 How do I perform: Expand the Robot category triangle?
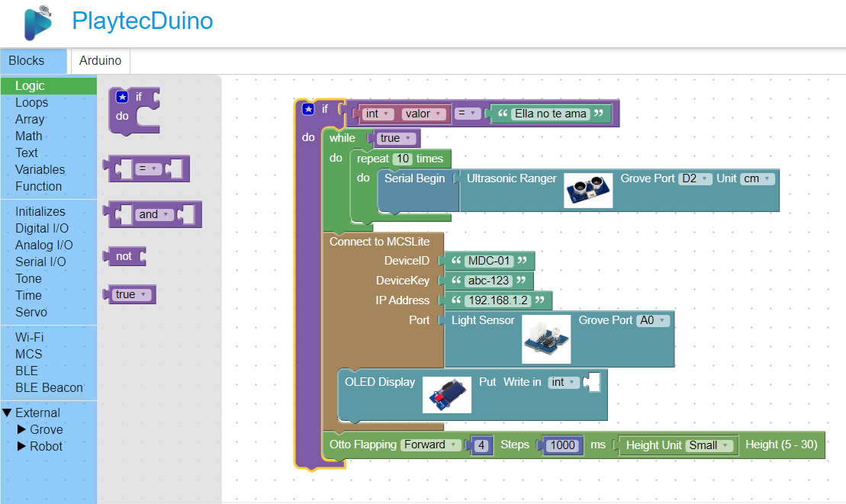tap(21, 446)
